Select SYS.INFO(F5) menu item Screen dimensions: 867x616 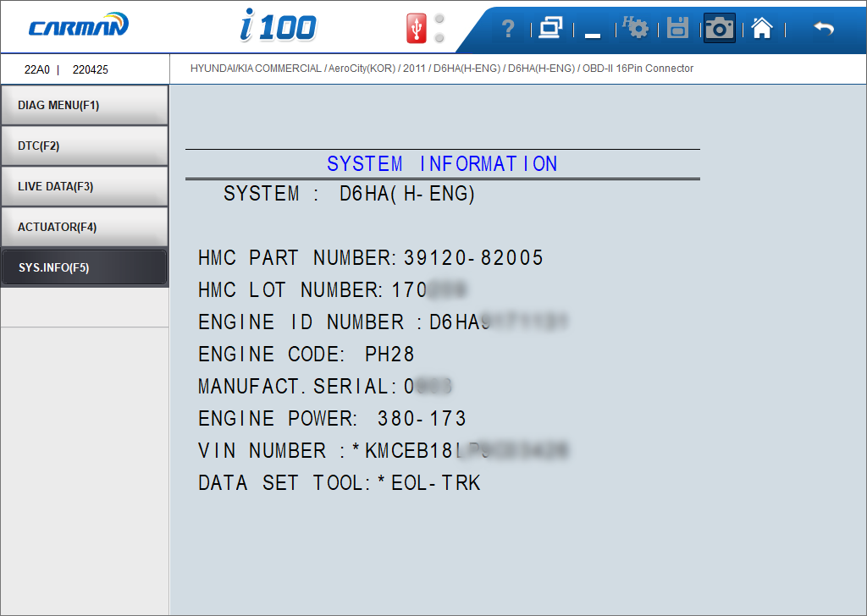tap(85, 267)
